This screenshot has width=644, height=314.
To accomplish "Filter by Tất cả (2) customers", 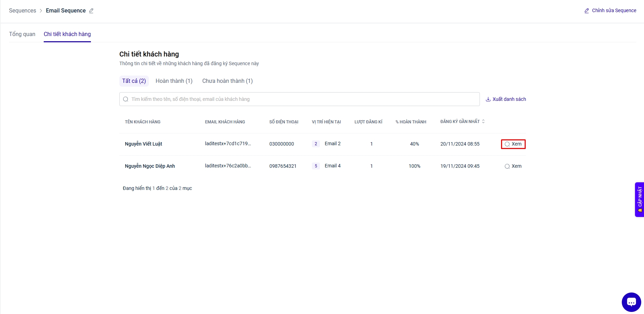I will (134, 81).
